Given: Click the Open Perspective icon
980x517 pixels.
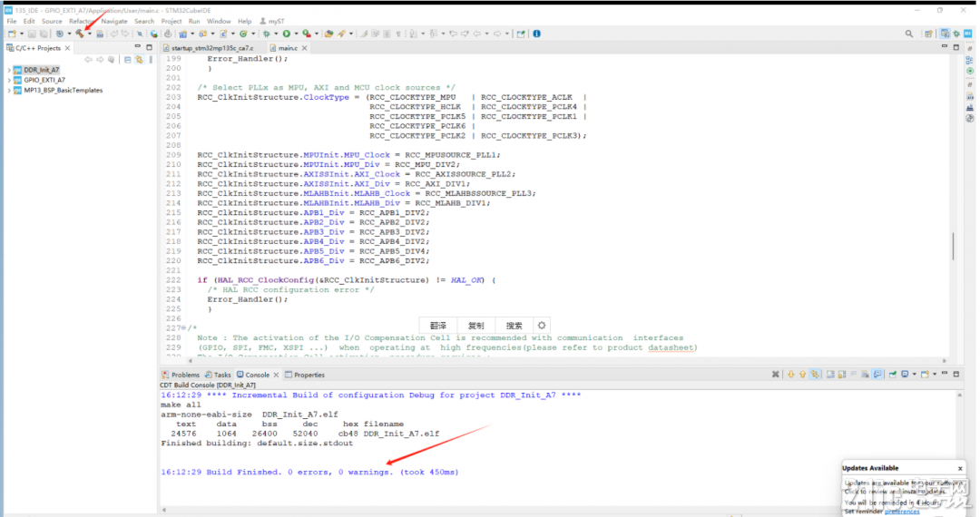Looking at the screenshot, I should 928,34.
